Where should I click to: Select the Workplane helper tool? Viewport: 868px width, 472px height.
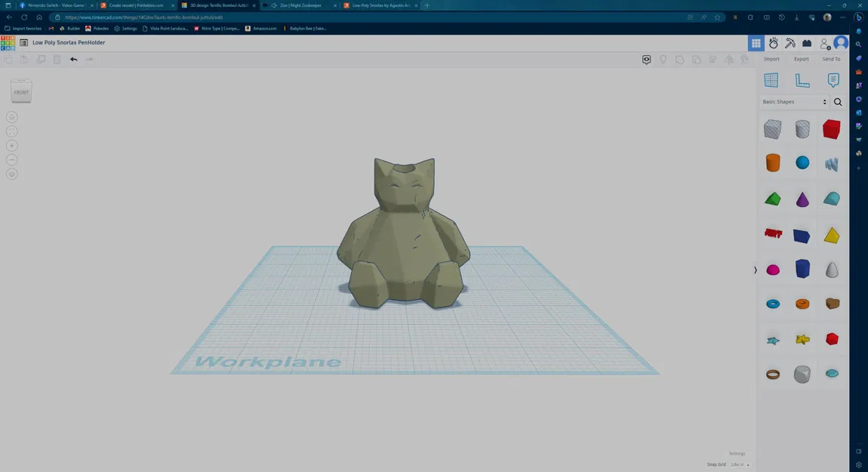point(771,79)
